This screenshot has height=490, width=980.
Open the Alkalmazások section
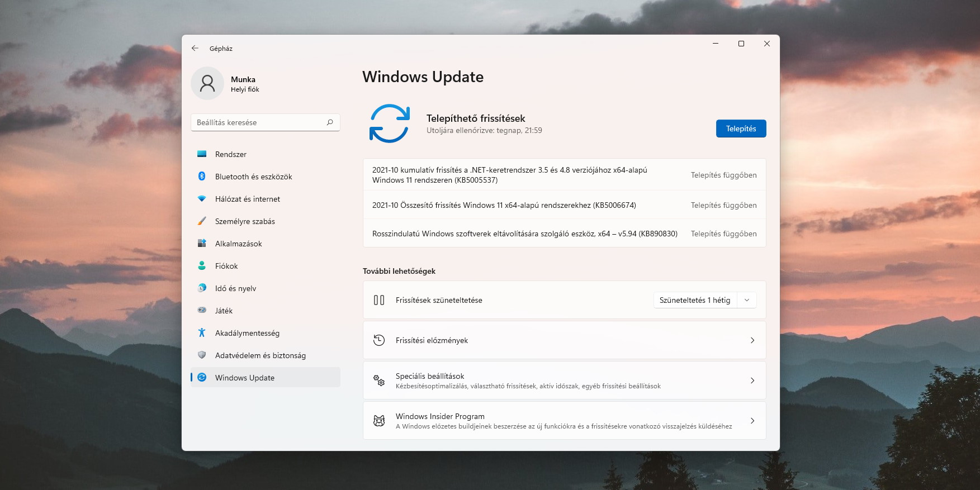[x=266, y=244]
